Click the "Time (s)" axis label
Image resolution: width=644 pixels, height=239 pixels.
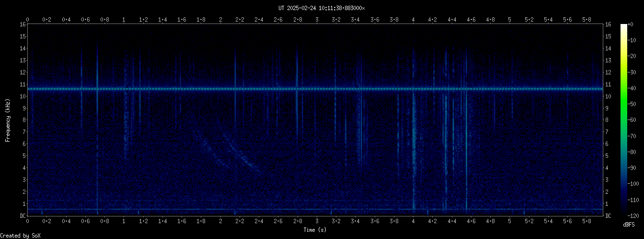315,230
